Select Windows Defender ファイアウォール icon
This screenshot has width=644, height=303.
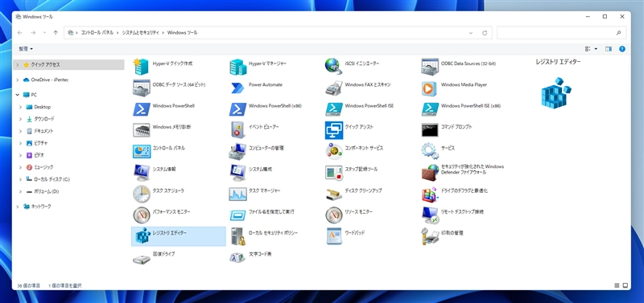point(430,173)
